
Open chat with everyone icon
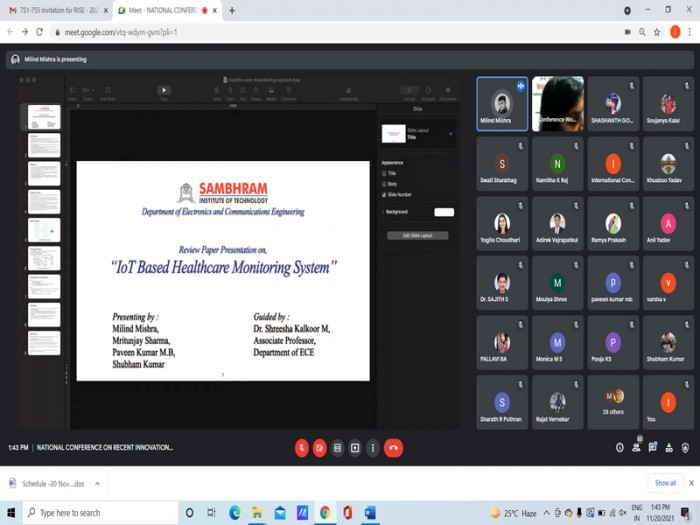coord(653,448)
